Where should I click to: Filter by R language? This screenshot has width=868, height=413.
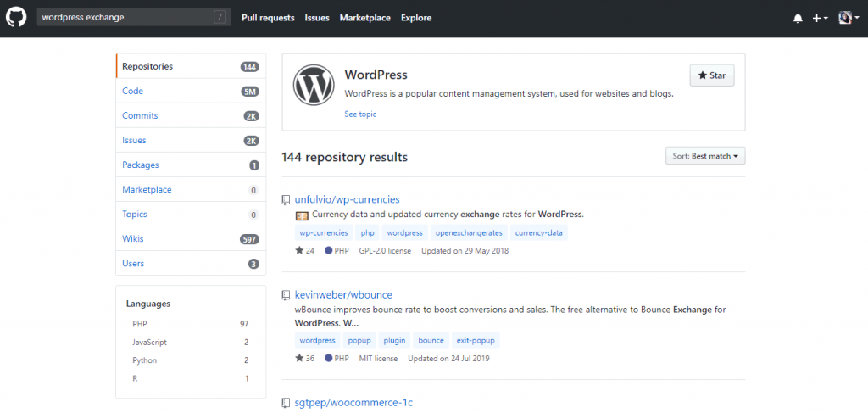click(191, 379)
